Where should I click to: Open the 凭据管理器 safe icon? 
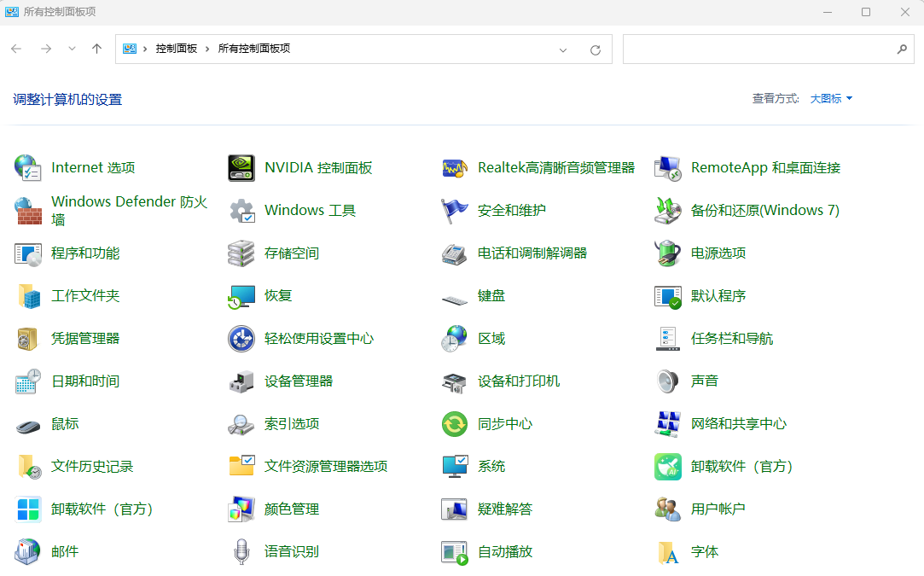[27, 339]
